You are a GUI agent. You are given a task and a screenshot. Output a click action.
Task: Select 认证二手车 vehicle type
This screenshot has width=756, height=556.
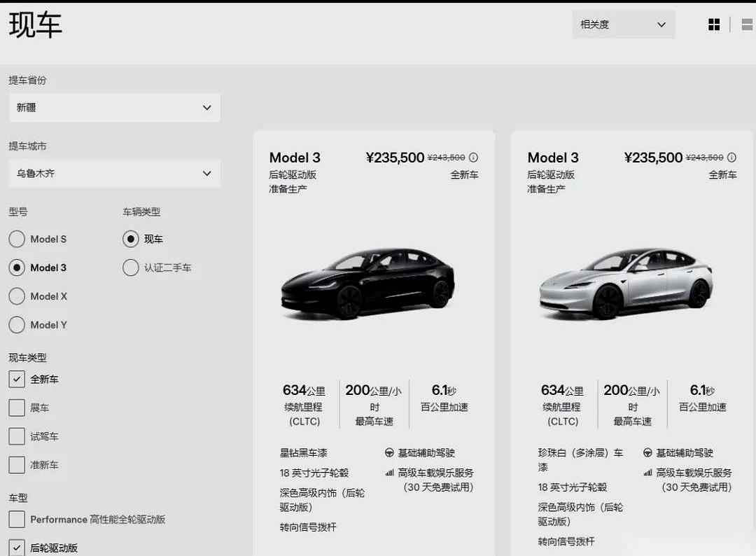130,267
